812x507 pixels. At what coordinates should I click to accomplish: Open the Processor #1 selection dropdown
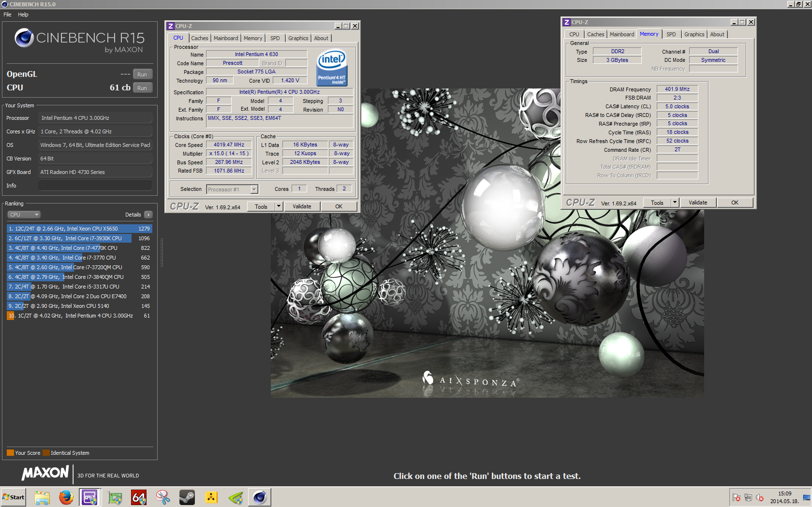[x=232, y=189]
